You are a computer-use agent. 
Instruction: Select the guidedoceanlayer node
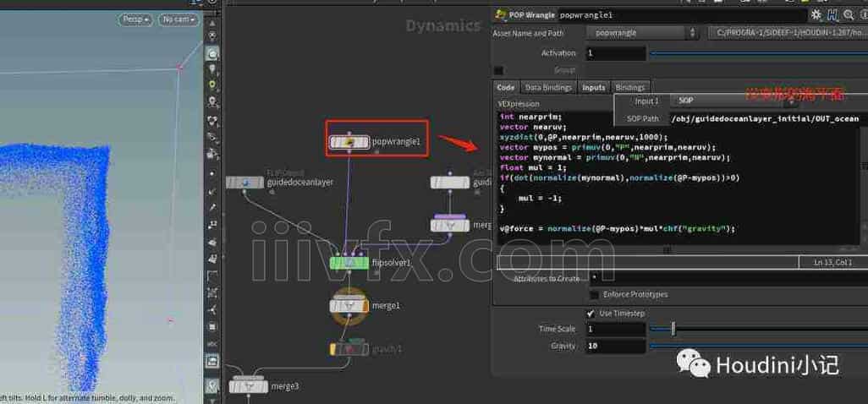click(244, 183)
